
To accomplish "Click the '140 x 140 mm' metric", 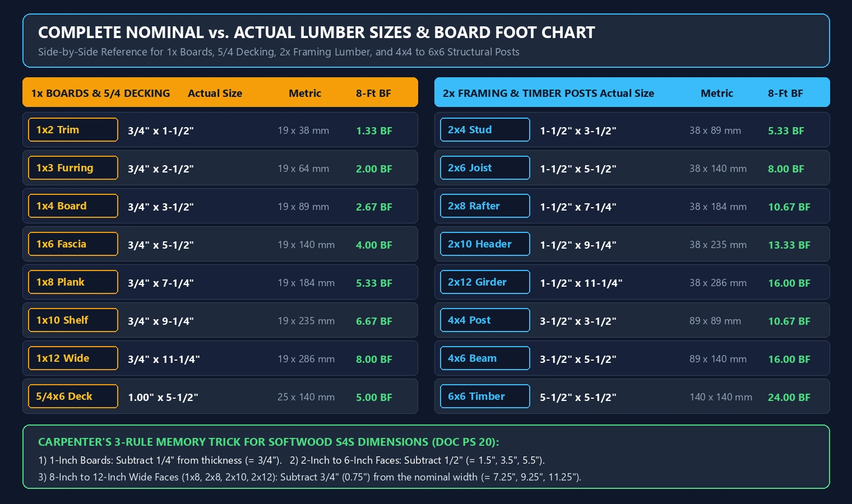I will point(721,397).
